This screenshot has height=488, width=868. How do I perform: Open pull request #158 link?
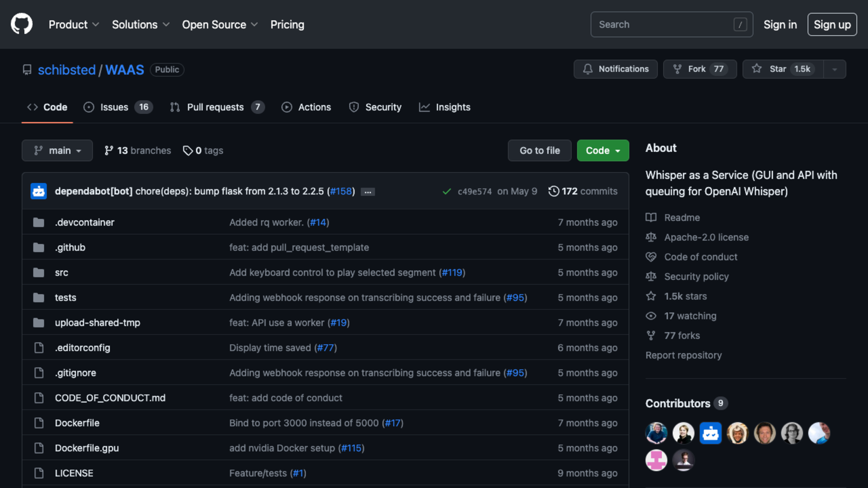[341, 191]
